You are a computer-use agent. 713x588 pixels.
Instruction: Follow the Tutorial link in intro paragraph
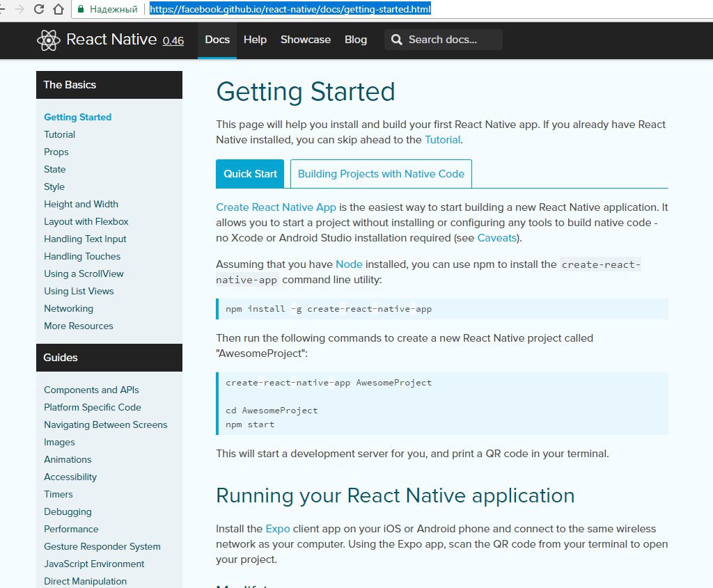pos(442,140)
